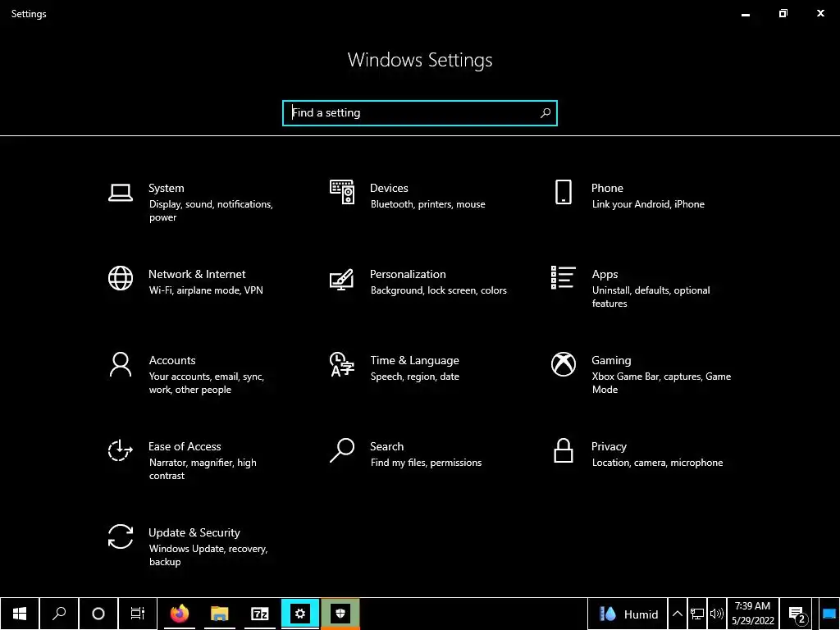Launch Firefox from the taskbar
Image resolution: width=840 pixels, height=630 pixels.
pyautogui.click(x=180, y=614)
